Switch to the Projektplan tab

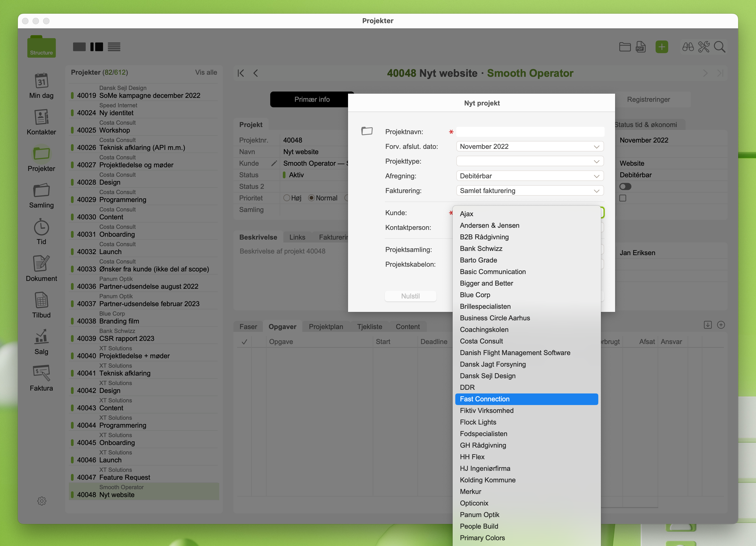click(326, 327)
